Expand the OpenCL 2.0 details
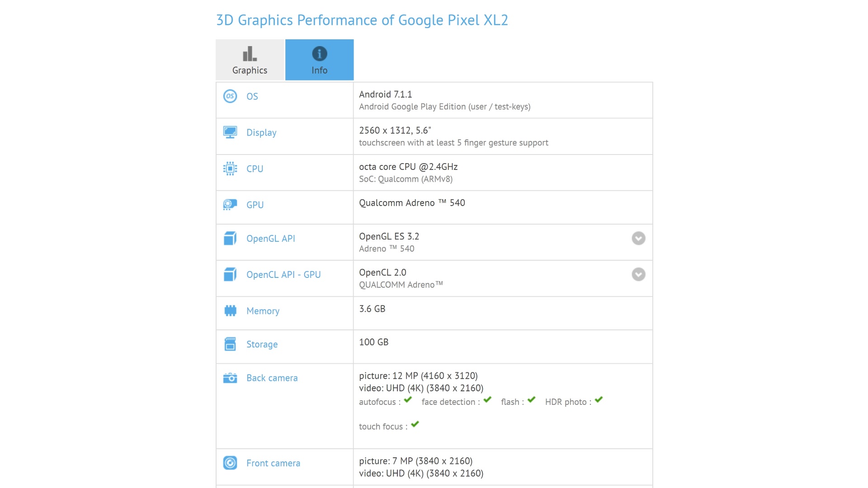This screenshot has width=868, height=488. 638,274
